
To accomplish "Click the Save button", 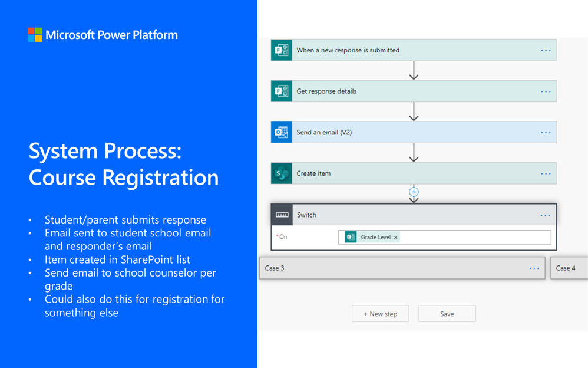I will pos(447,314).
